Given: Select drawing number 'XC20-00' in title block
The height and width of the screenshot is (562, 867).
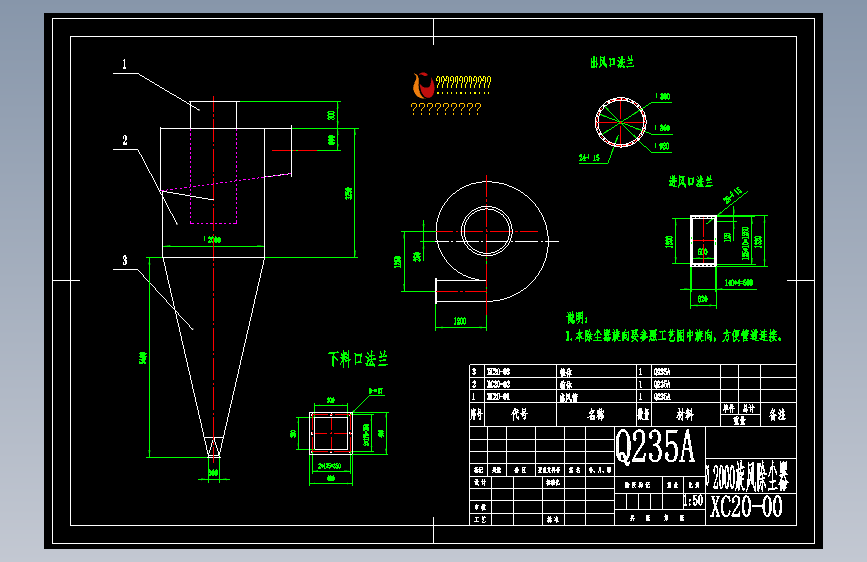Looking at the screenshot, I should pos(746,506).
